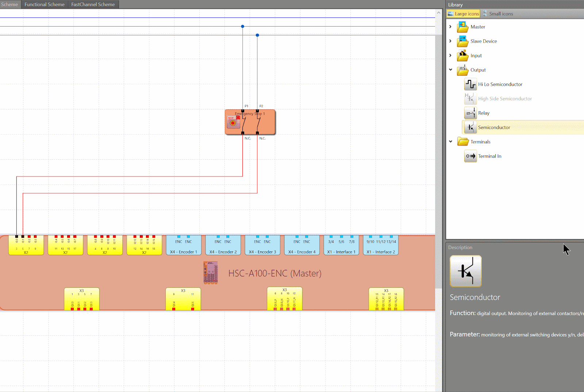Click the Output folder icon
Viewport: 584px width, 392px height.
(x=462, y=70)
